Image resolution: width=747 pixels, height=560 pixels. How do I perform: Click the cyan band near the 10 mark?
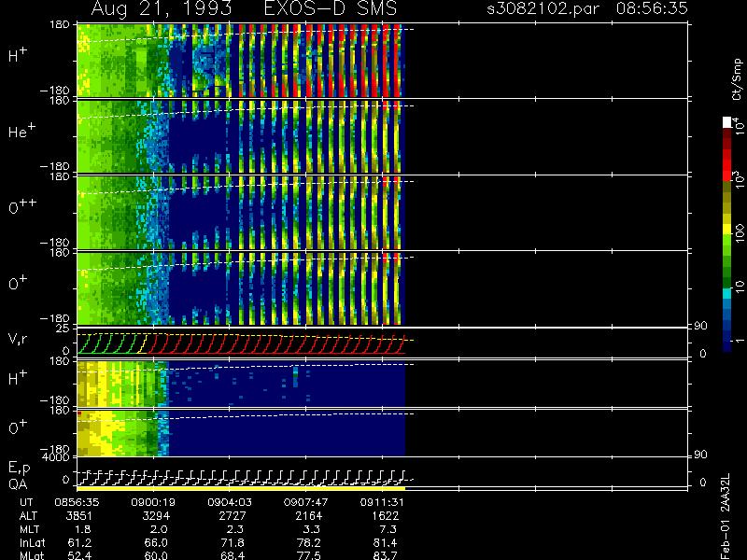[x=727, y=293]
